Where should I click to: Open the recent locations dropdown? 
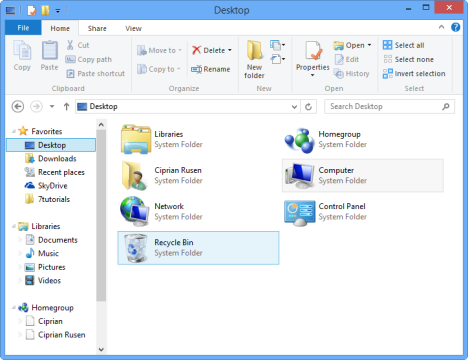[52, 107]
